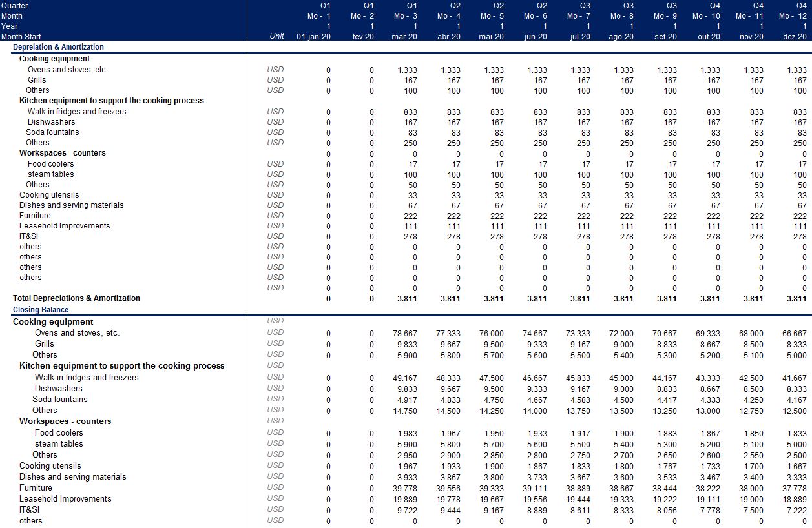Select the 'set-20' date header
812x528 pixels.
click(x=665, y=36)
